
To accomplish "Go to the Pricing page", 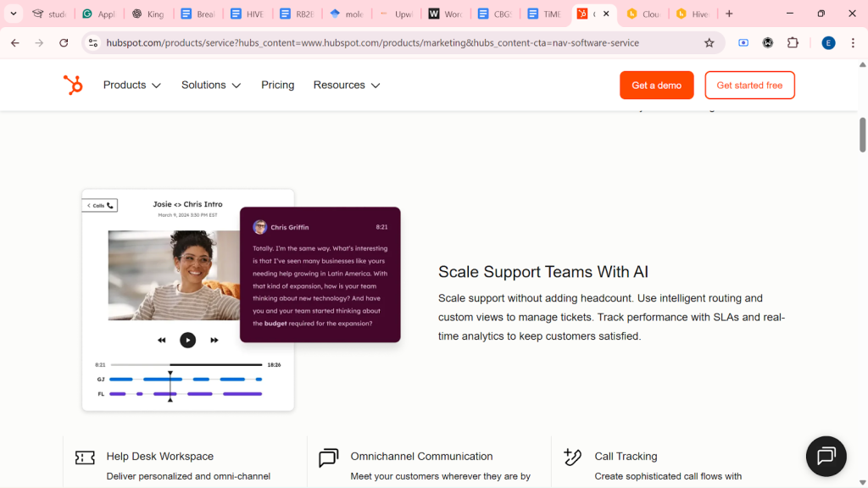I will (x=278, y=85).
